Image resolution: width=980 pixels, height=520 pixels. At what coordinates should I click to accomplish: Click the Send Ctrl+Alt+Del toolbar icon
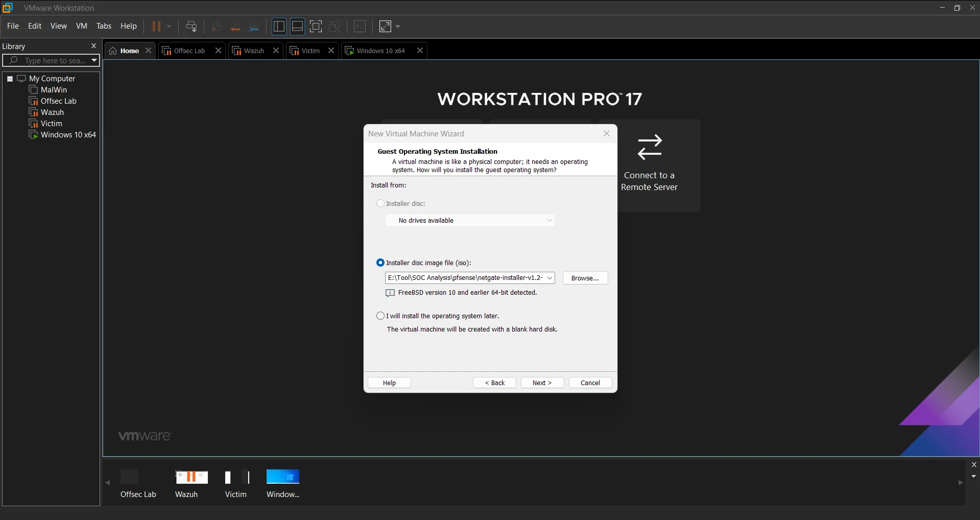click(x=192, y=26)
